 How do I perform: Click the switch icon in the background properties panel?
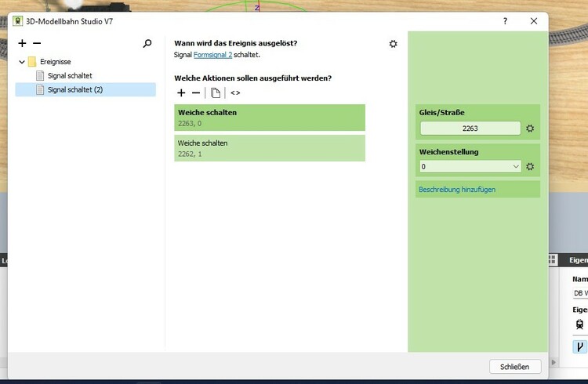click(579, 347)
